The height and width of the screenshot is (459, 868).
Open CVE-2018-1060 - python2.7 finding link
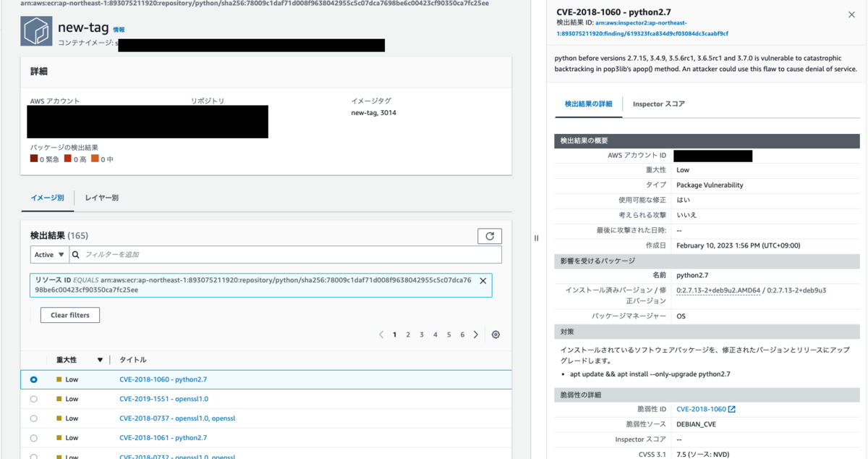163,379
